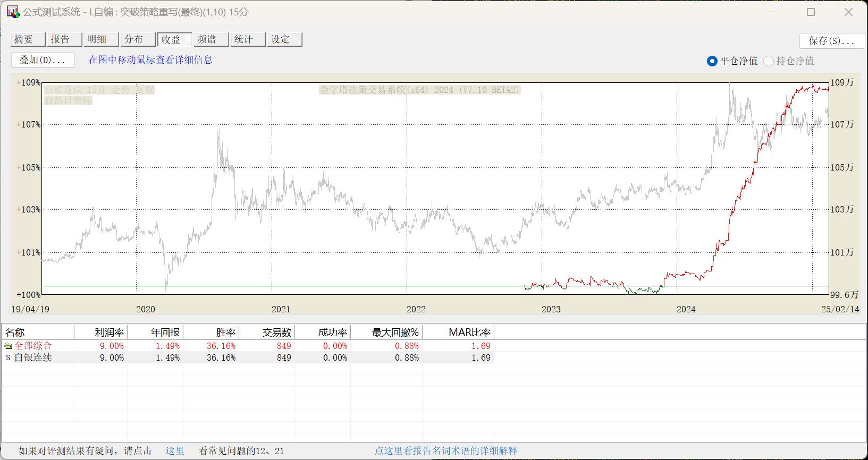Open the 分布 tab
Image resolution: width=868 pixels, height=460 pixels.
(138, 39)
